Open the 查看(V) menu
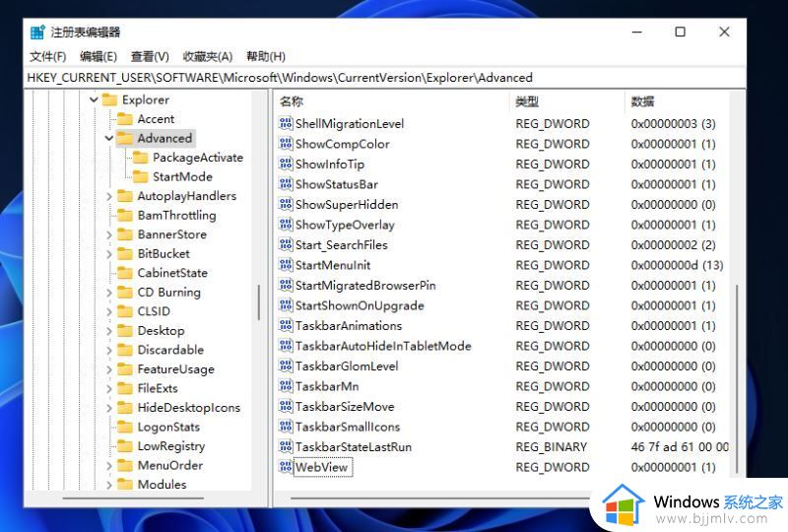This screenshot has width=788, height=532. pyautogui.click(x=150, y=56)
